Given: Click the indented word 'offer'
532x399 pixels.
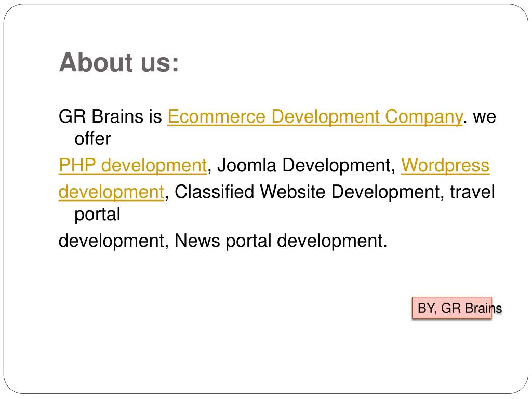Looking at the screenshot, I should coord(92,139).
